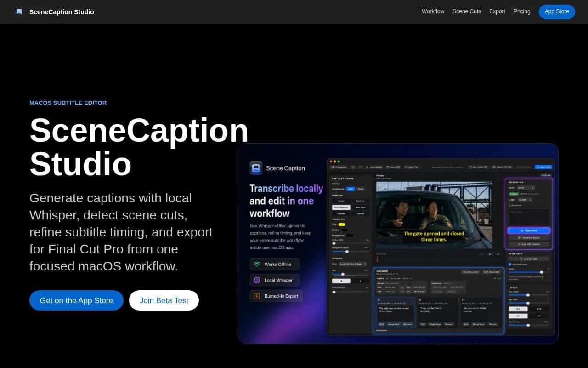Image resolution: width=588 pixels, height=368 pixels.
Task: Click Save Edited SRT in app toolbar
Action: tap(478, 167)
